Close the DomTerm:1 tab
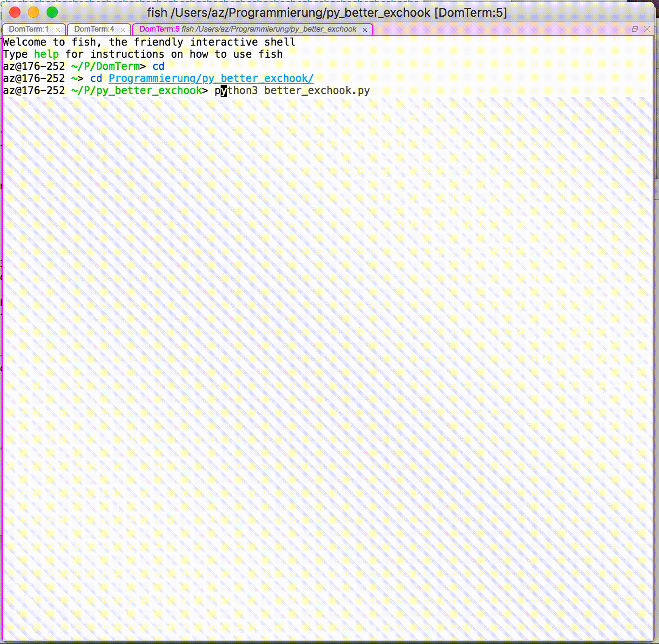The image size is (659, 644). (58, 30)
